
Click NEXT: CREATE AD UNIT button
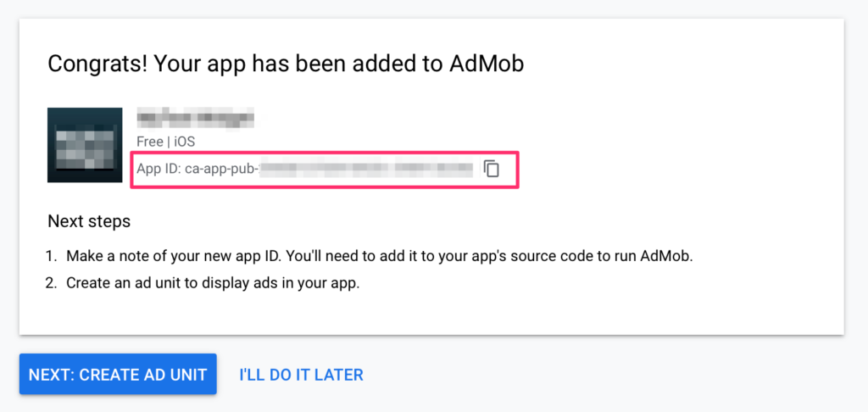118,375
